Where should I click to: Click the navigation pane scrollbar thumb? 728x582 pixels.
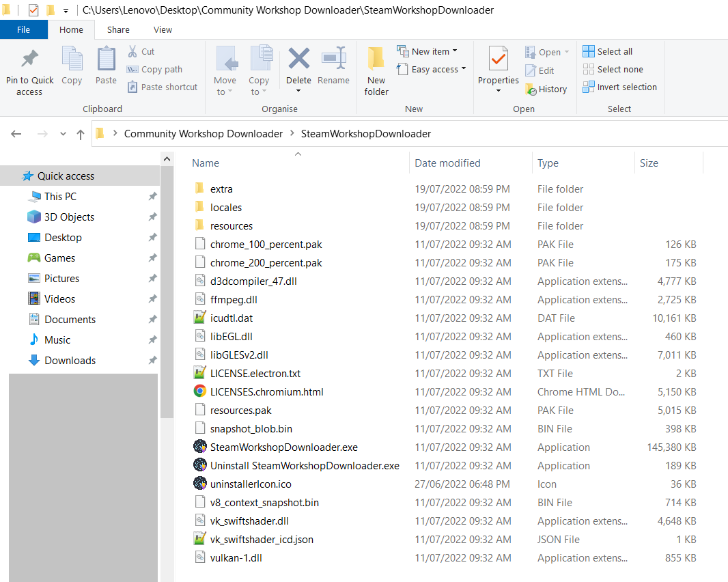tap(167, 292)
